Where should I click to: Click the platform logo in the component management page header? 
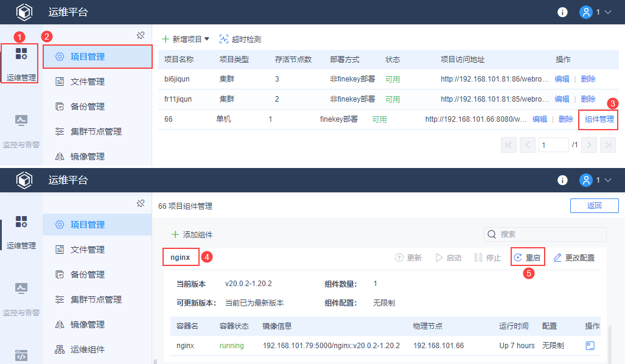point(24,180)
